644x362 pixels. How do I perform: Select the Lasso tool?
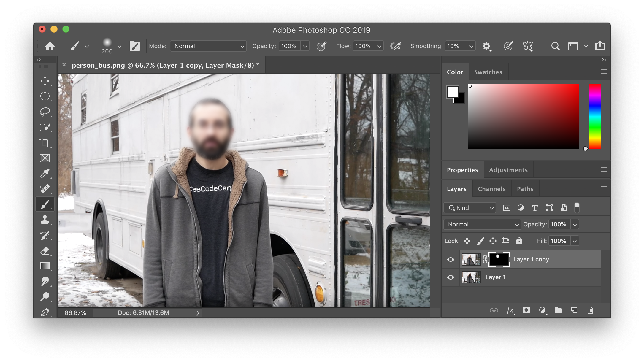(x=44, y=111)
